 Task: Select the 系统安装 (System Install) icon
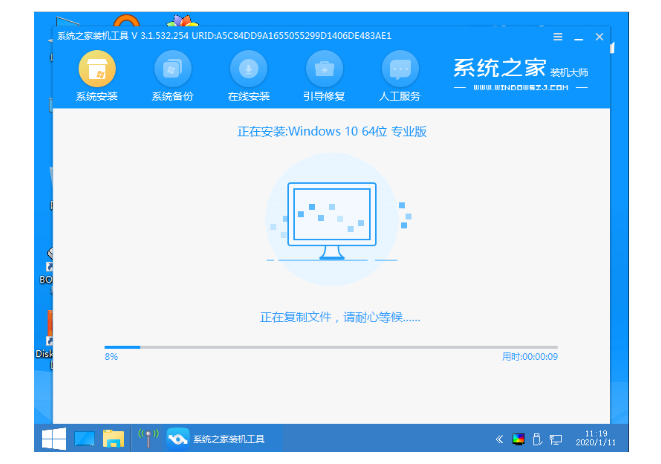tap(97, 70)
